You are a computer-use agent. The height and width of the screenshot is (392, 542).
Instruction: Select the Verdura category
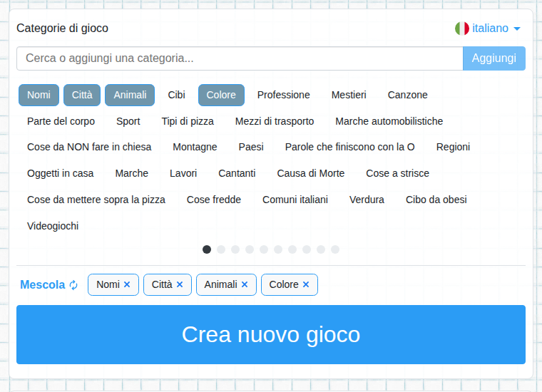[x=367, y=200]
